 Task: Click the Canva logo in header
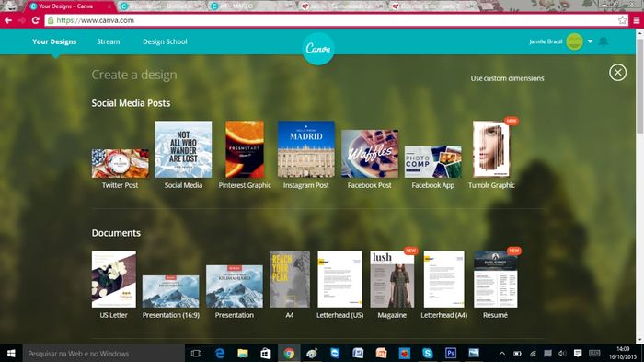pos(318,49)
